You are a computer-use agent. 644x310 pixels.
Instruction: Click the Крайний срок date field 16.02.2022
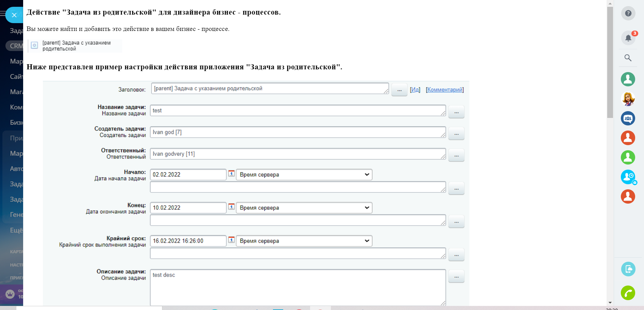pyautogui.click(x=188, y=241)
